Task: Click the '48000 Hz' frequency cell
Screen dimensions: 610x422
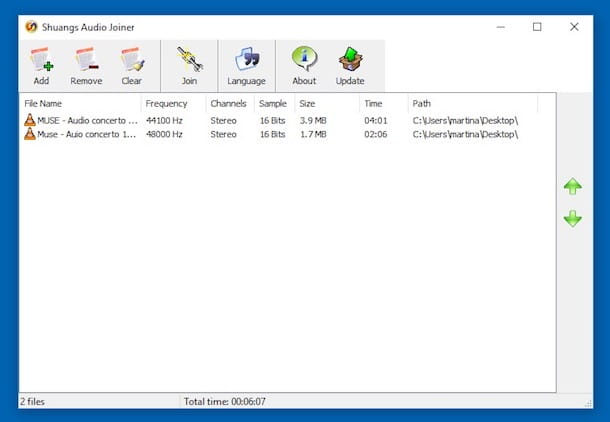Action: tap(164, 134)
